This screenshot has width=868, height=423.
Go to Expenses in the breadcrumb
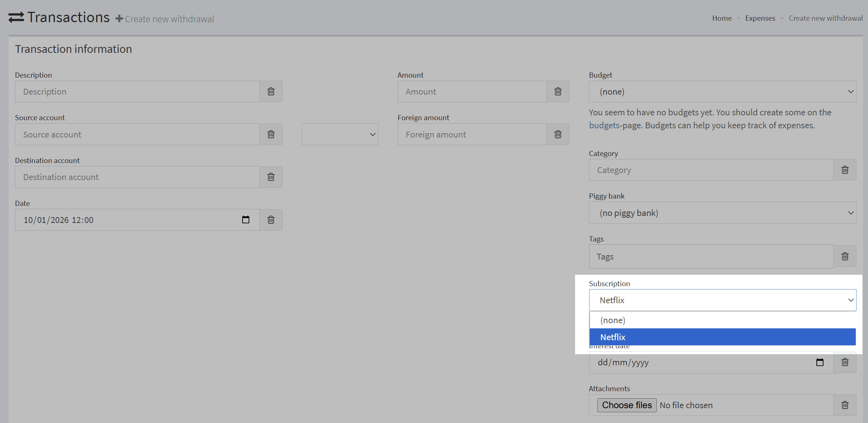click(x=760, y=18)
